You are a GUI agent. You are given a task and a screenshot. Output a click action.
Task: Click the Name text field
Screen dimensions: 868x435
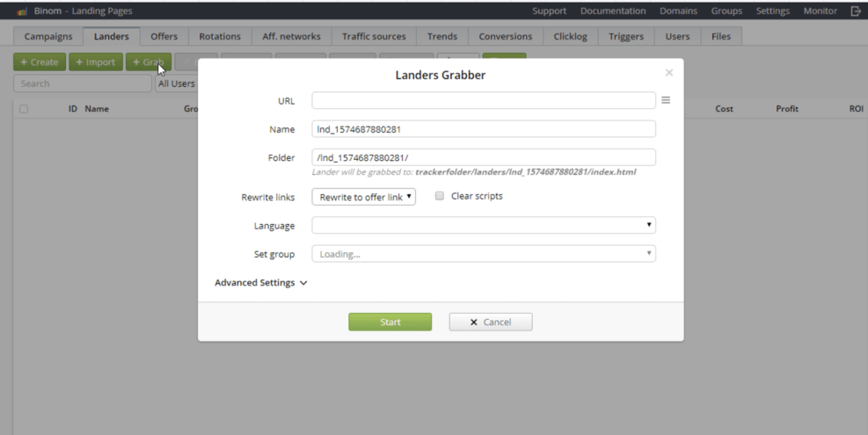click(x=483, y=129)
